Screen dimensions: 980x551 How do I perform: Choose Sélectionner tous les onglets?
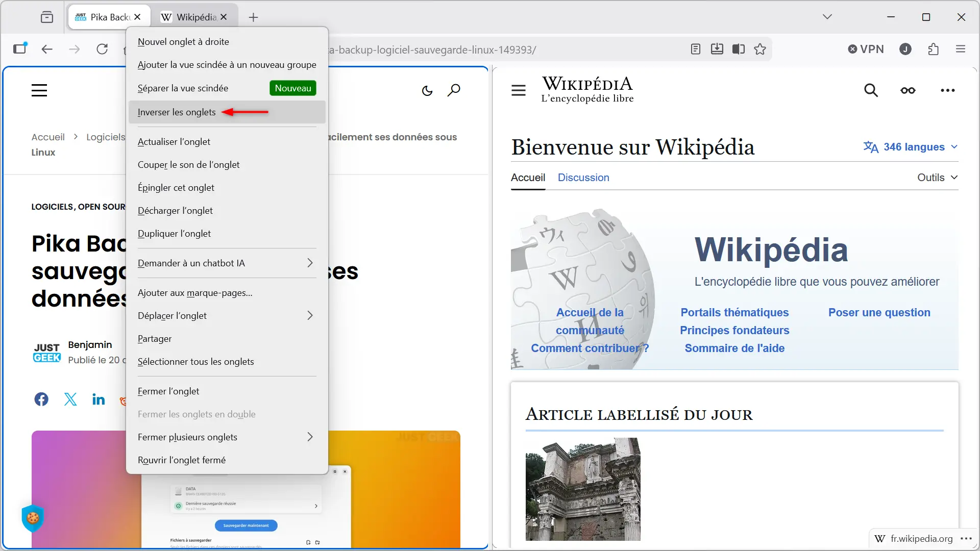[227, 362]
